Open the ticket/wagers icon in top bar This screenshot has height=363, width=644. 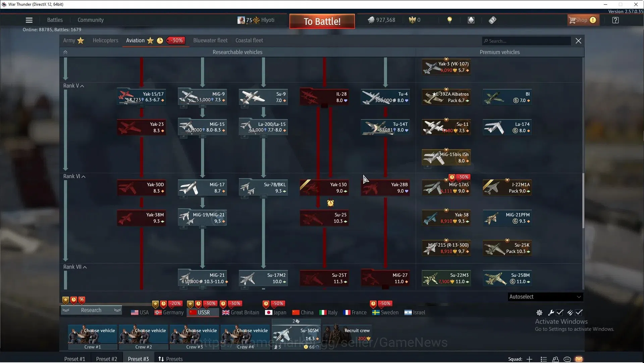(x=492, y=20)
